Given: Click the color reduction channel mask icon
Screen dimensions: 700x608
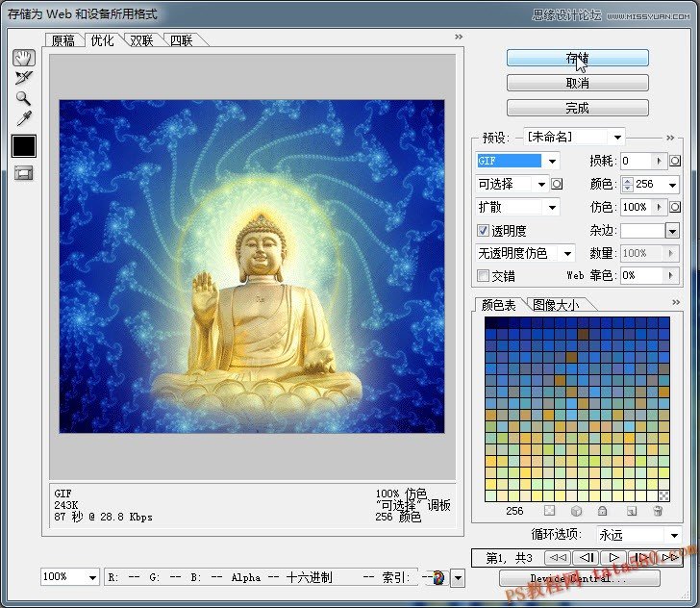Looking at the screenshot, I should [x=557, y=184].
